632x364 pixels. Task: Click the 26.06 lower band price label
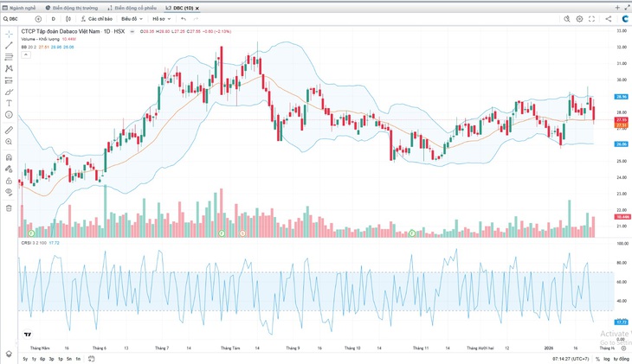[x=621, y=144]
